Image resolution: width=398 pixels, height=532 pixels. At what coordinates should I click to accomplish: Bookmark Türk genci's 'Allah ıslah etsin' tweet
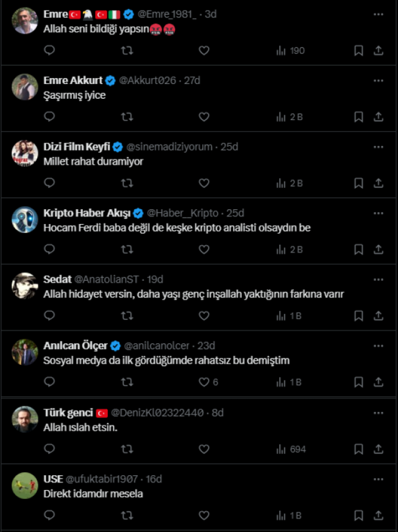[x=359, y=449]
